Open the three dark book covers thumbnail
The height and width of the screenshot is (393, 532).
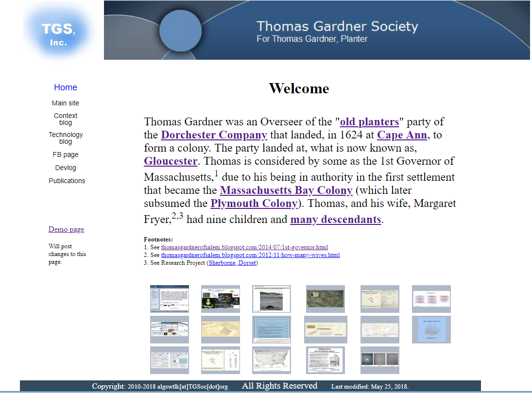pos(379,360)
